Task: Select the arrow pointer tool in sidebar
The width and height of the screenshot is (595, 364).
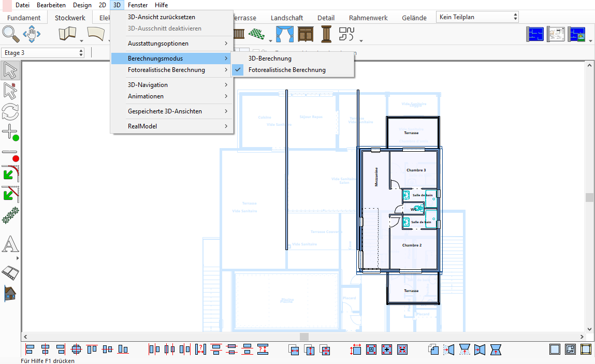Action: pos(10,70)
